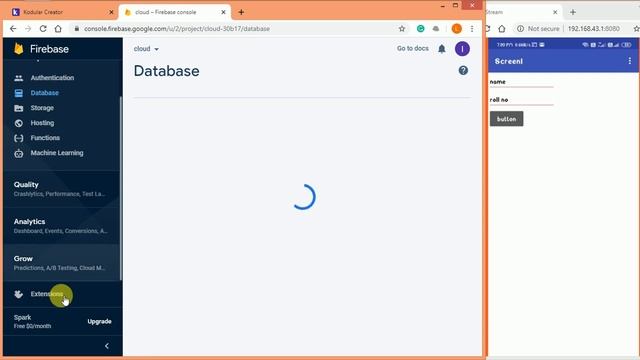Click the Not secure site info icon
The width and height of the screenshot is (640, 360).
coord(520,29)
